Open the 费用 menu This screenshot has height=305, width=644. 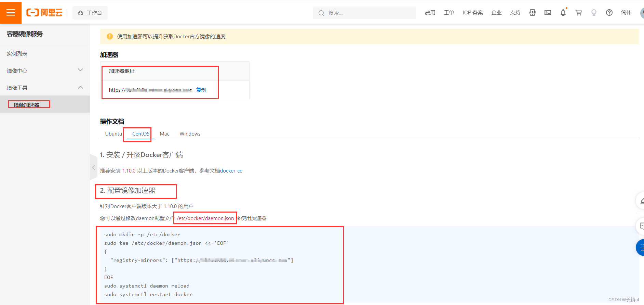click(x=430, y=13)
